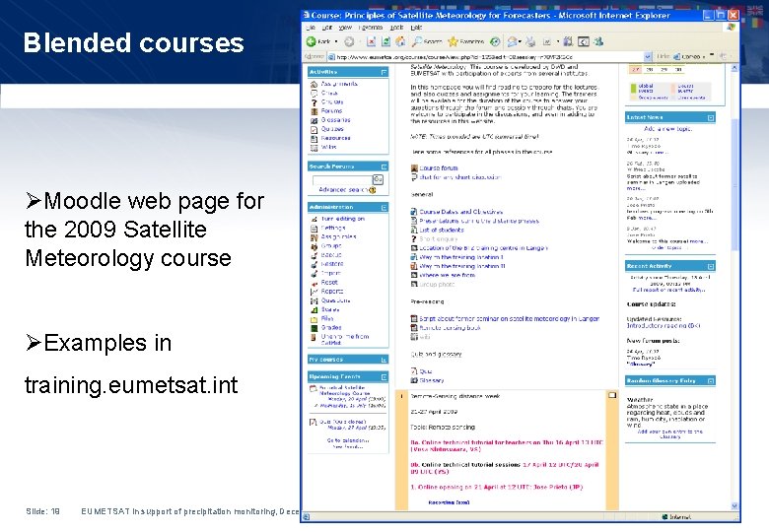Click the Messenger people icon in toolbar

598,41
